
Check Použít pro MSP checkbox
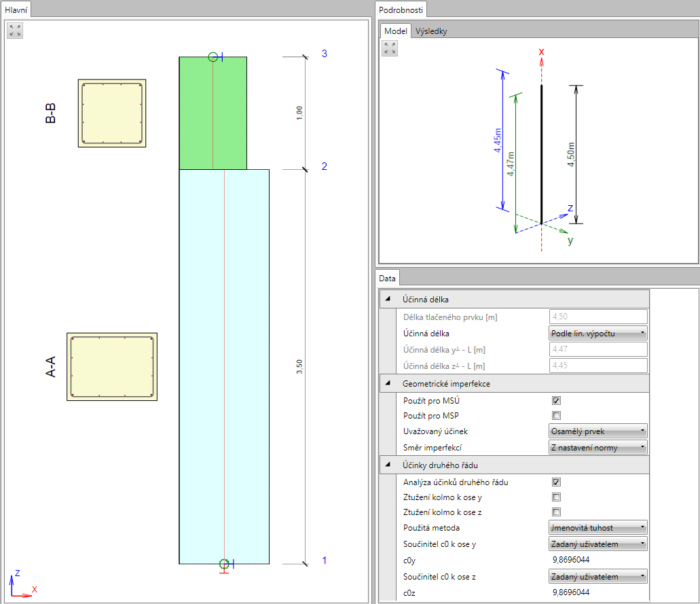[556, 416]
